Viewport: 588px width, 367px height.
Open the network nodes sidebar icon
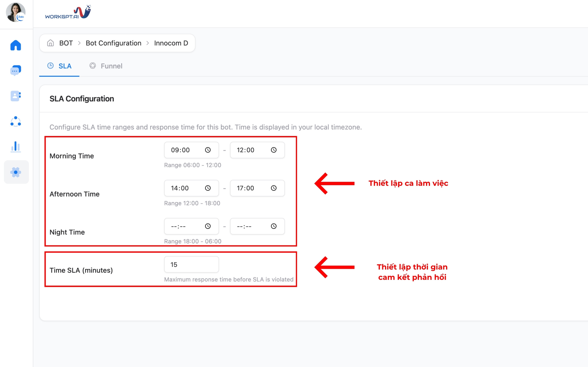click(x=16, y=121)
